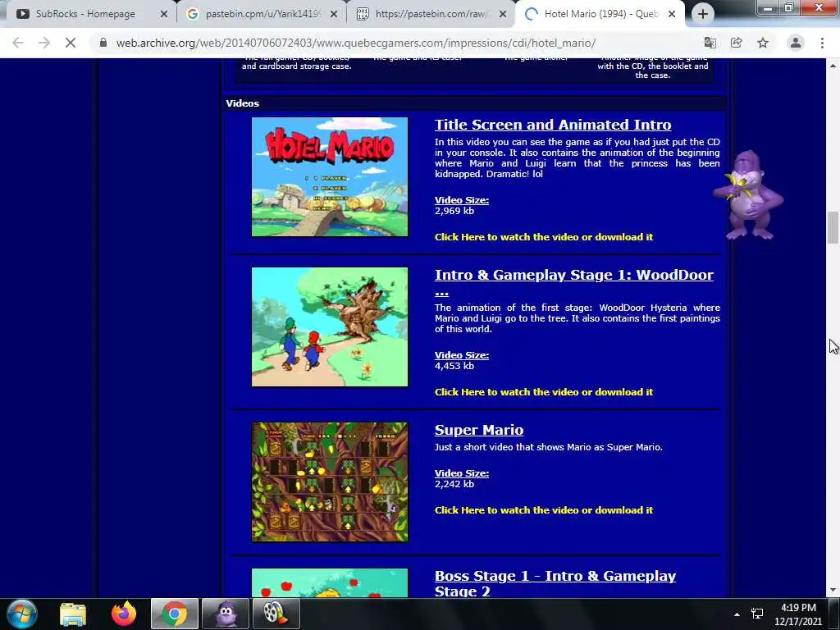Select Google Chrome in the taskbar

coord(175,614)
